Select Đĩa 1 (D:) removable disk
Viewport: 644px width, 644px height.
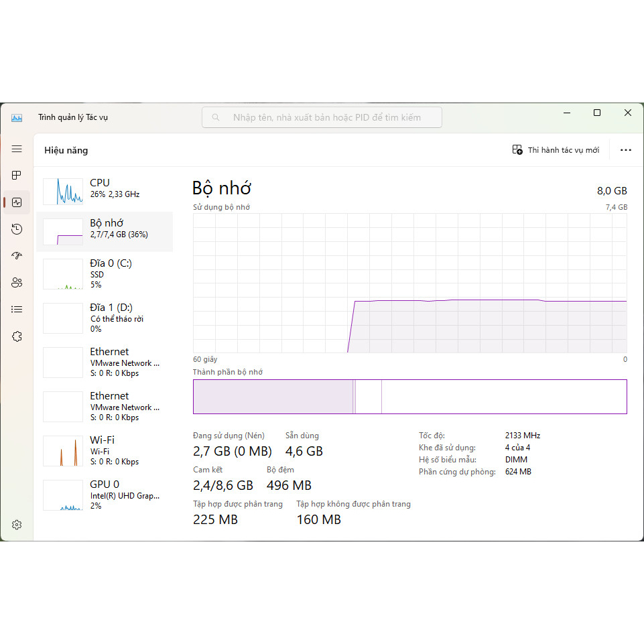[104, 318]
